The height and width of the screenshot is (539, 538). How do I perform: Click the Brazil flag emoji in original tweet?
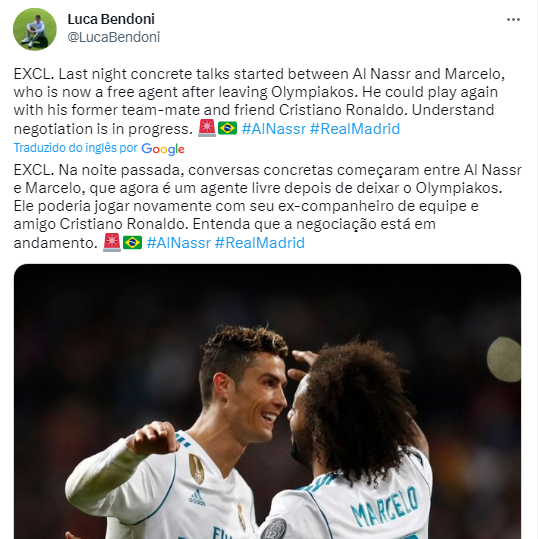228,128
